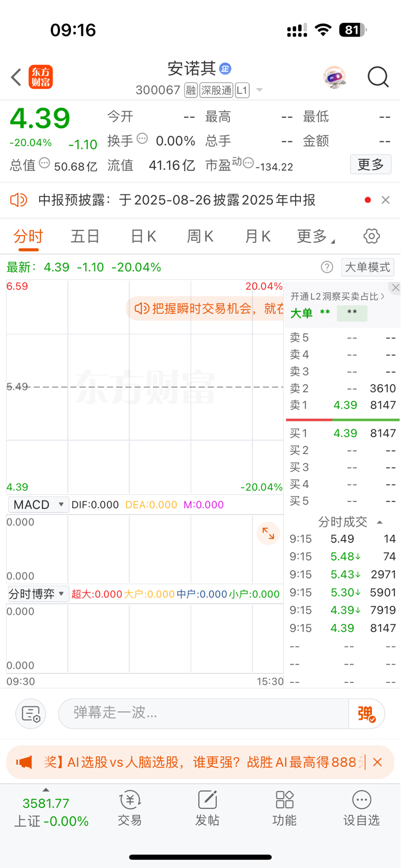
Task: Tap the 更多 button in quote header
Action: [371, 165]
